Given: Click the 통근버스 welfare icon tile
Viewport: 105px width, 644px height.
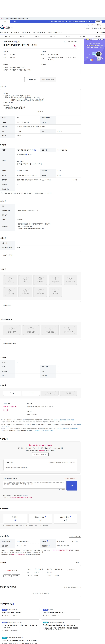Looking at the screenshot, I should tap(10, 280).
